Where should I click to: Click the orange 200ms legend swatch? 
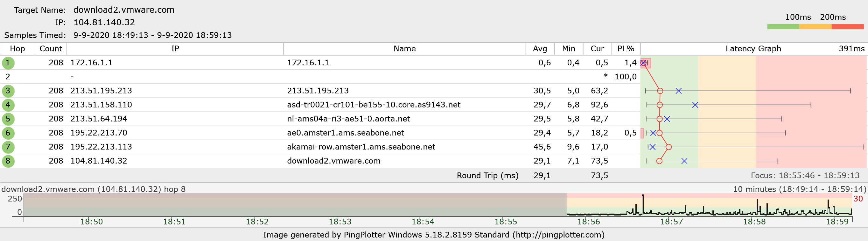click(815, 27)
